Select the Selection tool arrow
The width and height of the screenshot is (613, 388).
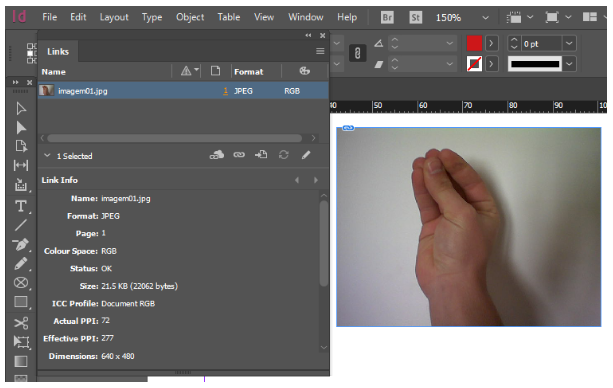click(21, 109)
